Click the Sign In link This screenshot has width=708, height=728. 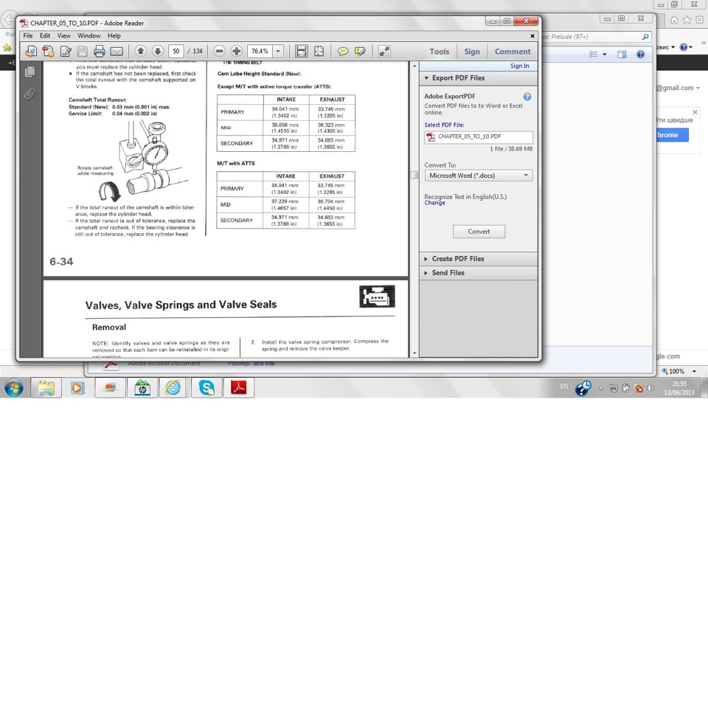519,66
